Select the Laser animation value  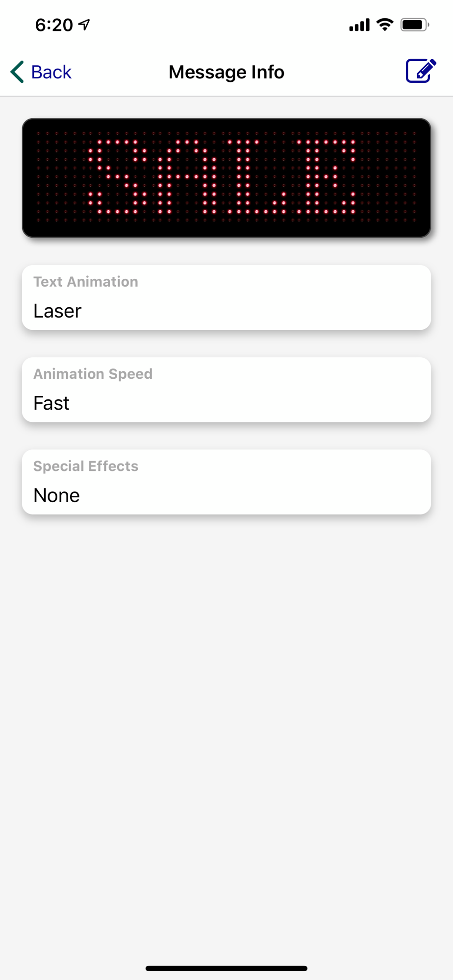pos(57,311)
